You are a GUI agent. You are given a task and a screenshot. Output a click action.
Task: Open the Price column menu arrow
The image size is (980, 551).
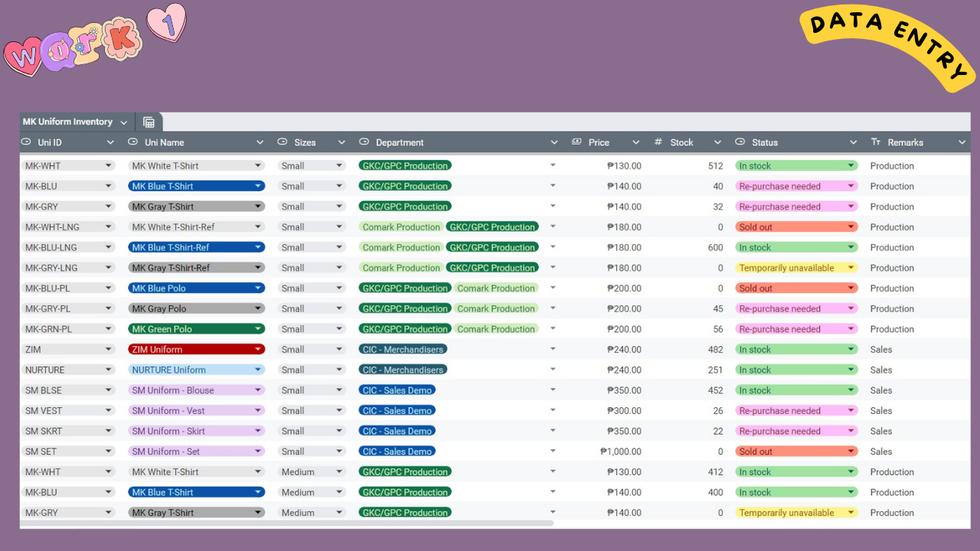coord(635,142)
